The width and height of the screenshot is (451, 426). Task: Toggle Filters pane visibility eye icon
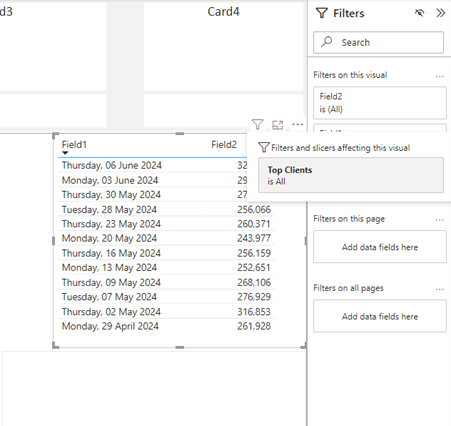coord(419,13)
